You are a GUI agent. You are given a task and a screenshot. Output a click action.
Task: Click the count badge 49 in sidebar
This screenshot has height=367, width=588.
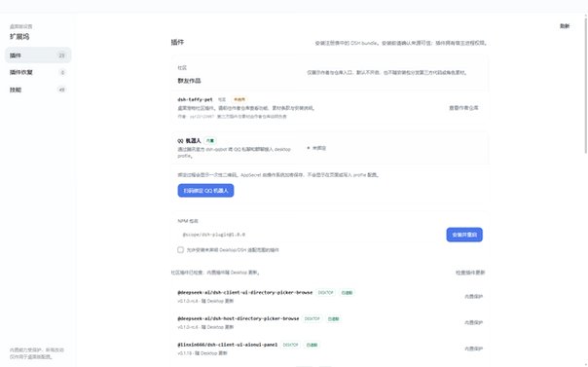point(62,90)
